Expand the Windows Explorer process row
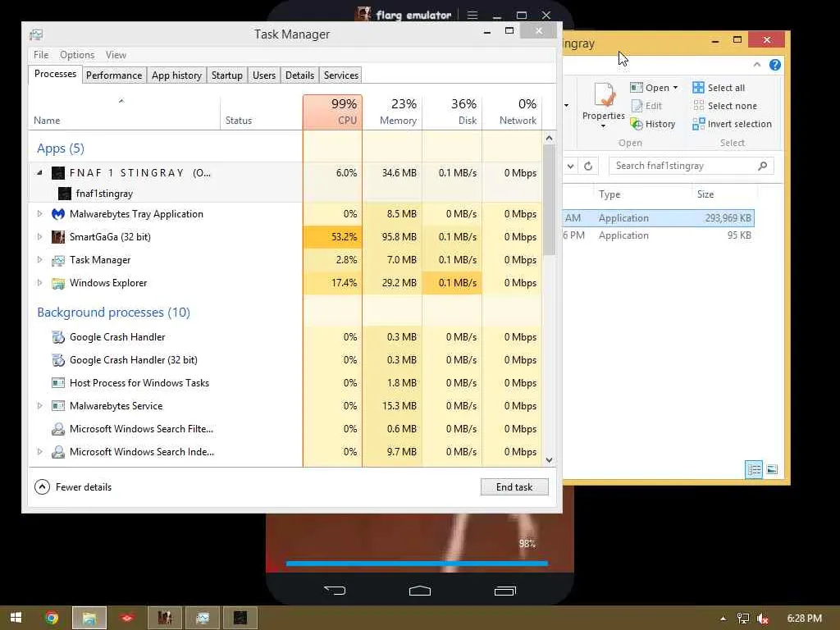Viewport: 840px width, 630px height. [39, 283]
